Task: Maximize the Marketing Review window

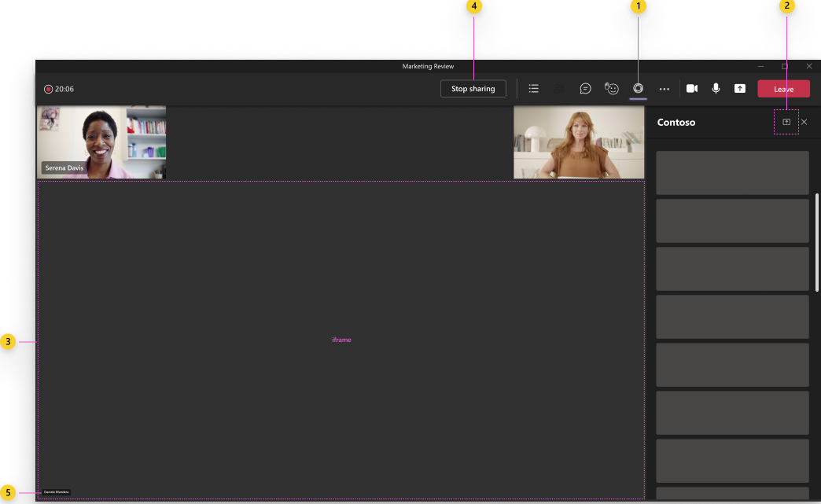Action: 784,66
